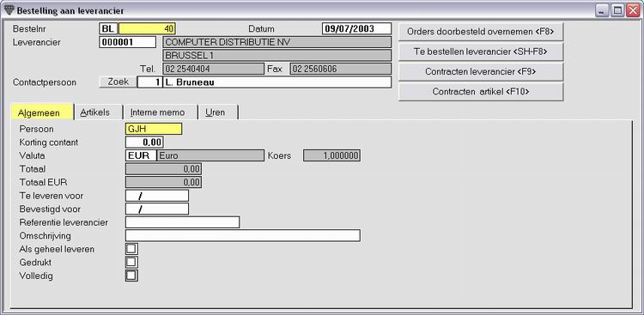Click supplier name 'COMPUTER DISTRIBUTIE NV'

coord(277,42)
